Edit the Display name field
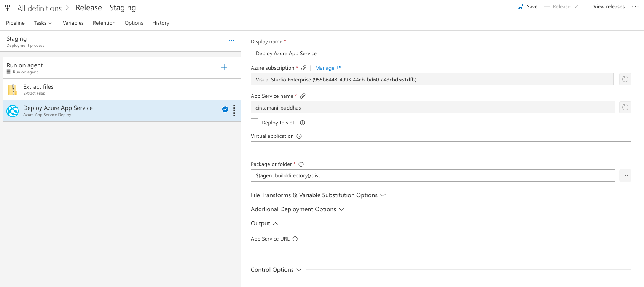The image size is (644, 287). coord(441,53)
